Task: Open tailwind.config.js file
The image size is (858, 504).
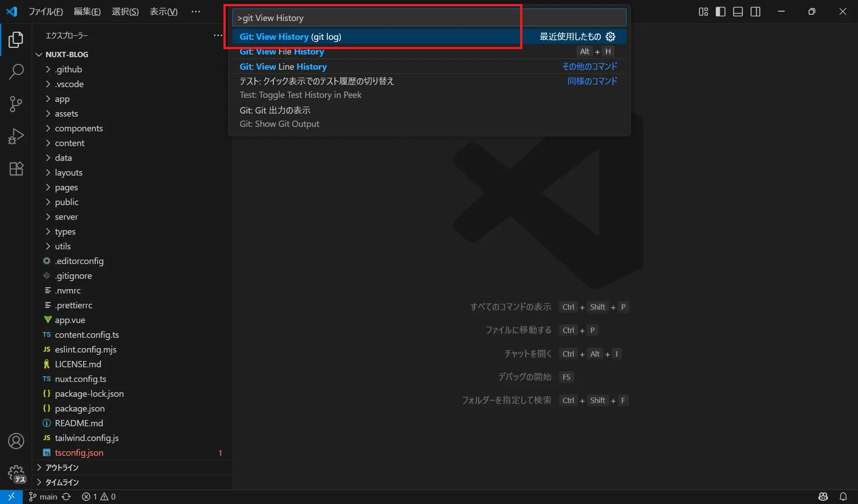Action: point(132,438)
